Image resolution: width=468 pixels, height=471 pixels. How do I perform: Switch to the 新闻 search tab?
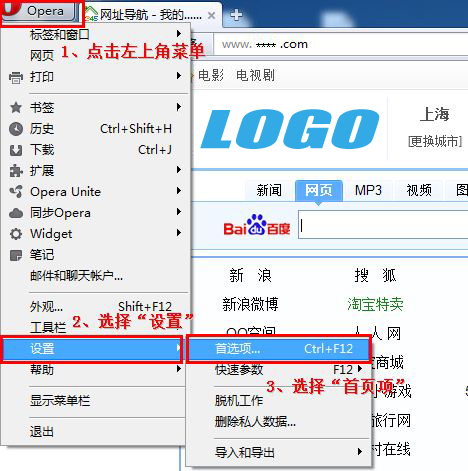(269, 190)
